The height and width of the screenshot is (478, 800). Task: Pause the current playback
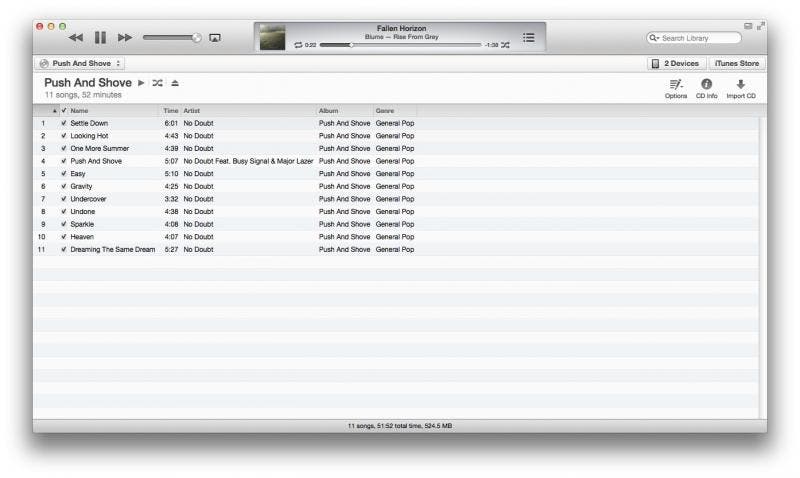(100, 38)
